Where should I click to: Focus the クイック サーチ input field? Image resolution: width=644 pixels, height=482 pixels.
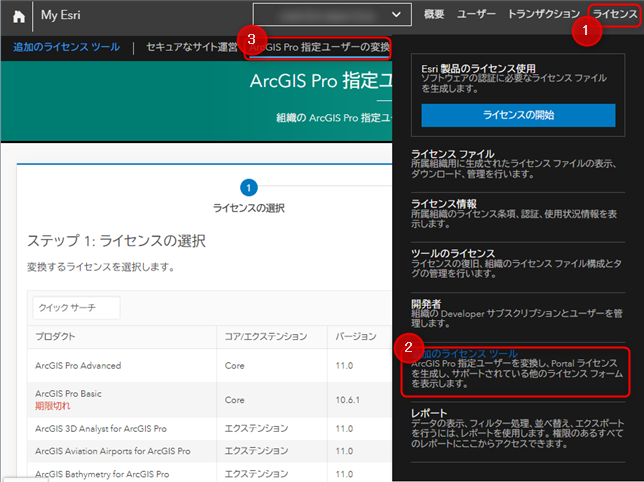76,308
